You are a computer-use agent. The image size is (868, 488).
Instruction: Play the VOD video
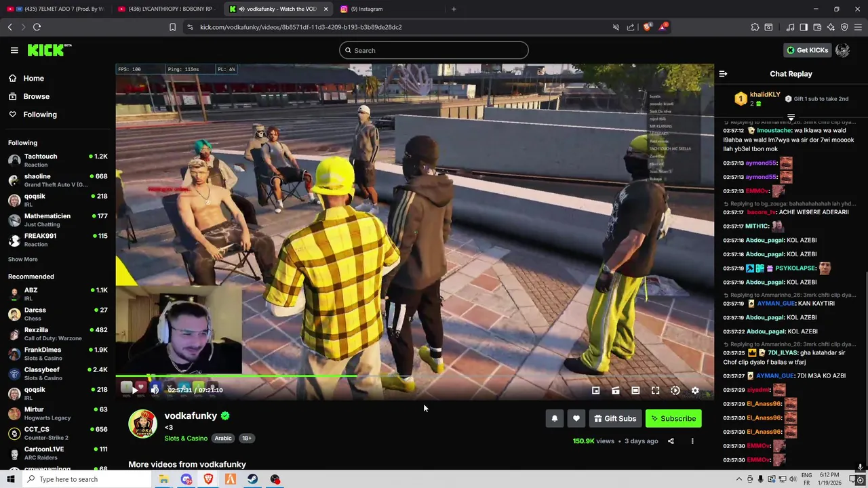click(134, 390)
